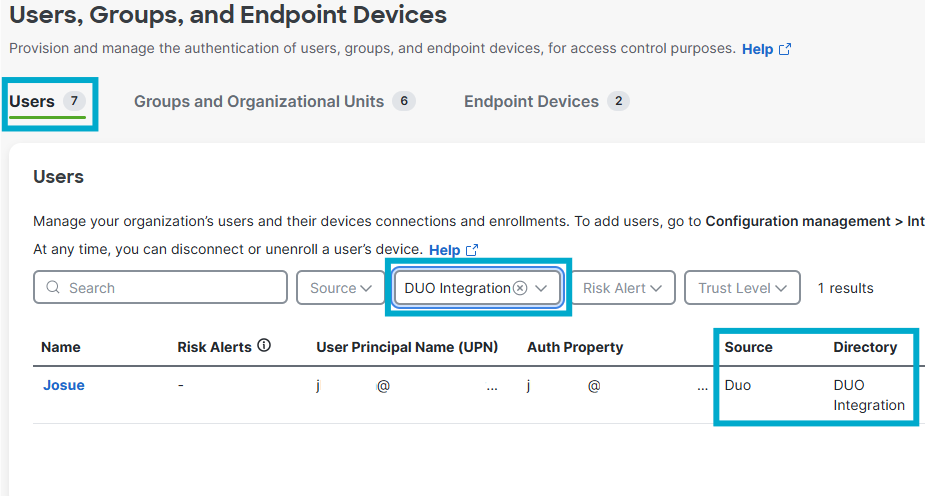
Task: Open the external-link icon beside top Help
Action: coord(785,49)
